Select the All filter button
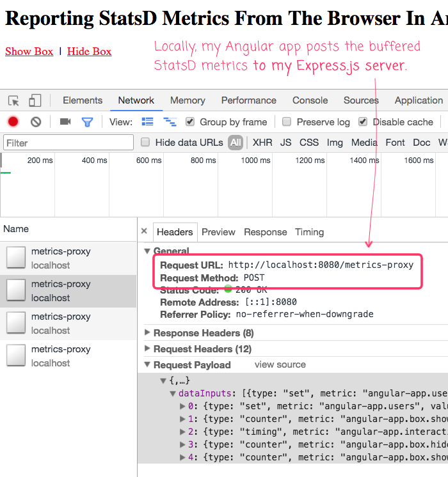This screenshot has height=477, width=448. [236, 143]
